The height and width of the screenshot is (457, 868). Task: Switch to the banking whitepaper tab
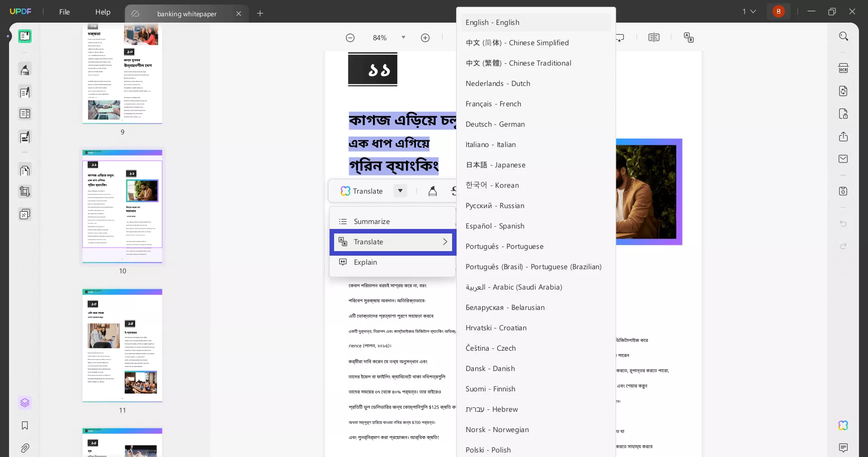click(x=186, y=14)
